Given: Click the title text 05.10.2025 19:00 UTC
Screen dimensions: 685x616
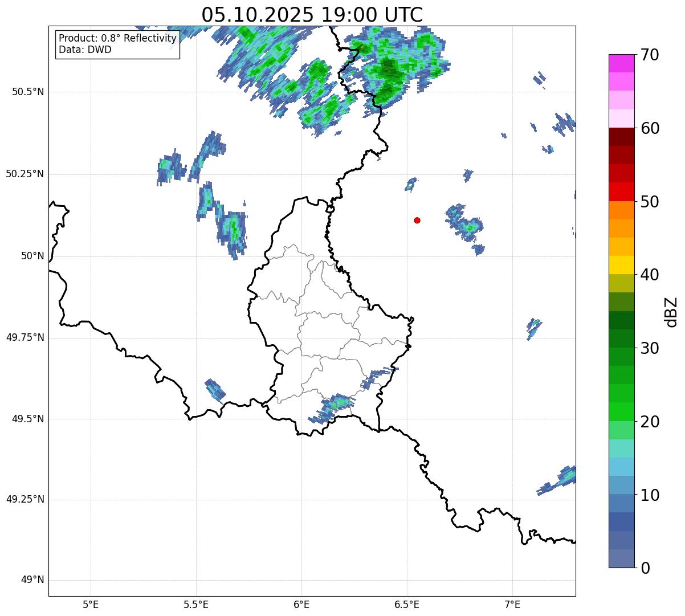Looking at the screenshot, I should click(312, 14).
